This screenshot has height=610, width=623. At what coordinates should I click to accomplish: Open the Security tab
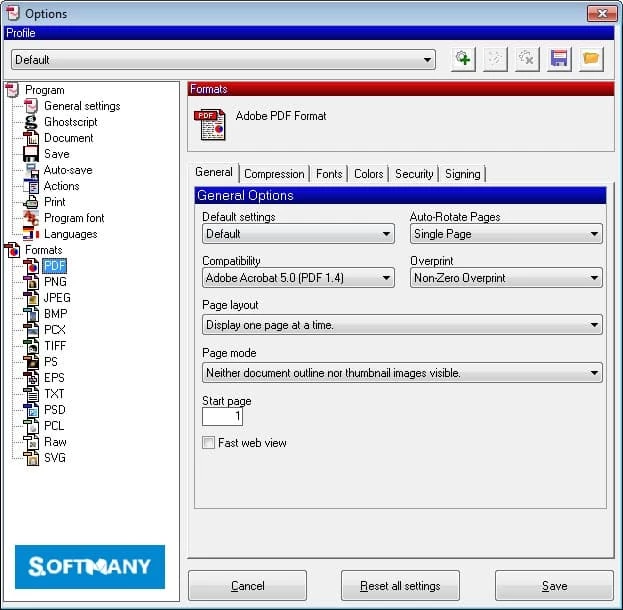click(x=414, y=174)
